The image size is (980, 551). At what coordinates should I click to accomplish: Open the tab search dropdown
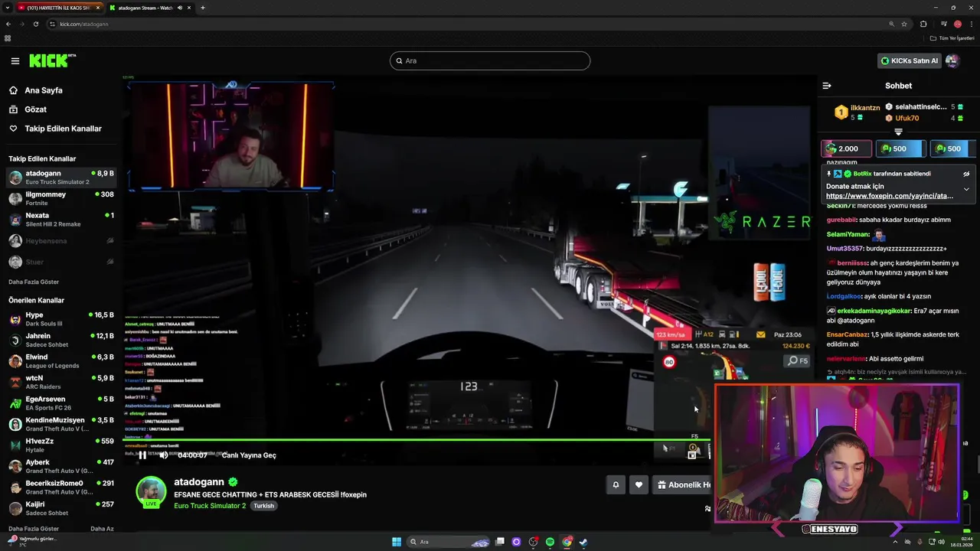click(7, 8)
